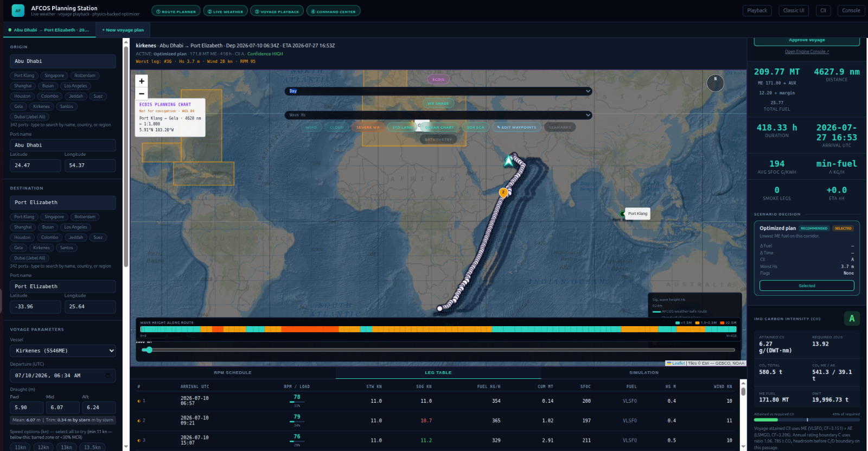Open the Console button
Image resolution: width=868 pixels, height=451 pixels.
pyautogui.click(x=851, y=10)
